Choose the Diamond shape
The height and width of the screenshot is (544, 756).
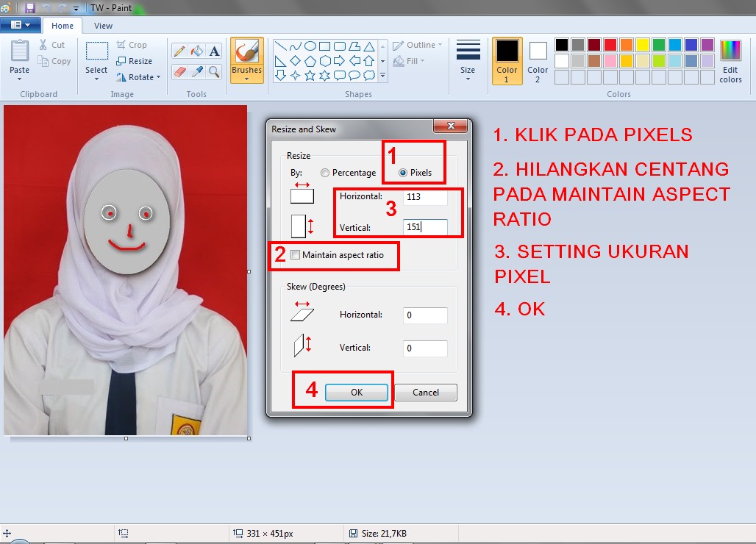point(296,61)
